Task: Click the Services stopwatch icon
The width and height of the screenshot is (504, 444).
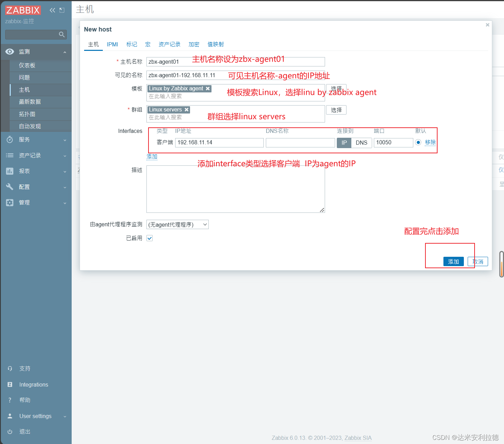Action: (10, 139)
